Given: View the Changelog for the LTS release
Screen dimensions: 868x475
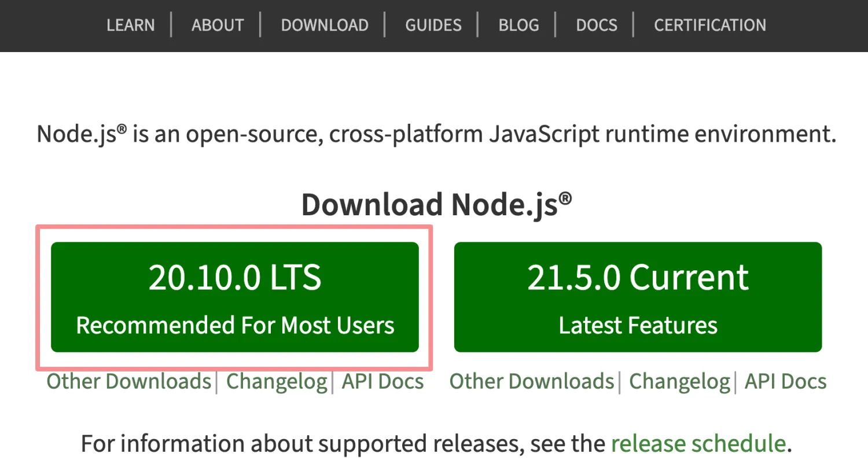Looking at the screenshot, I should point(277,382).
